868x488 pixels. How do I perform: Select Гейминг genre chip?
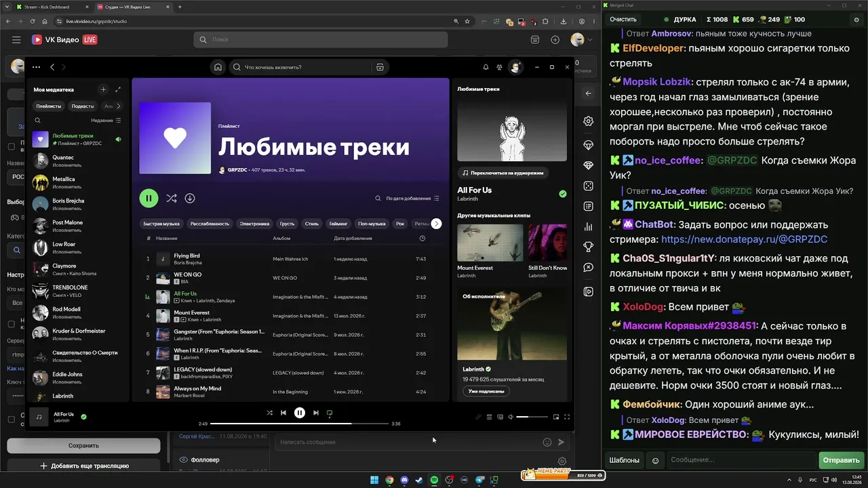click(338, 224)
